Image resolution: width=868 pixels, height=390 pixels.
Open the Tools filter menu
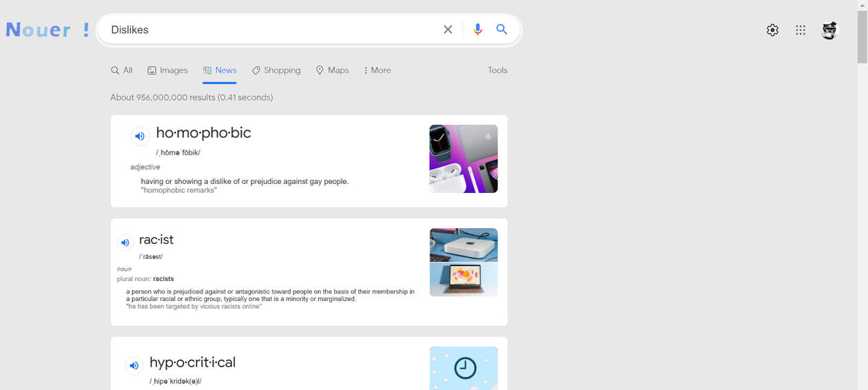(497, 70)
